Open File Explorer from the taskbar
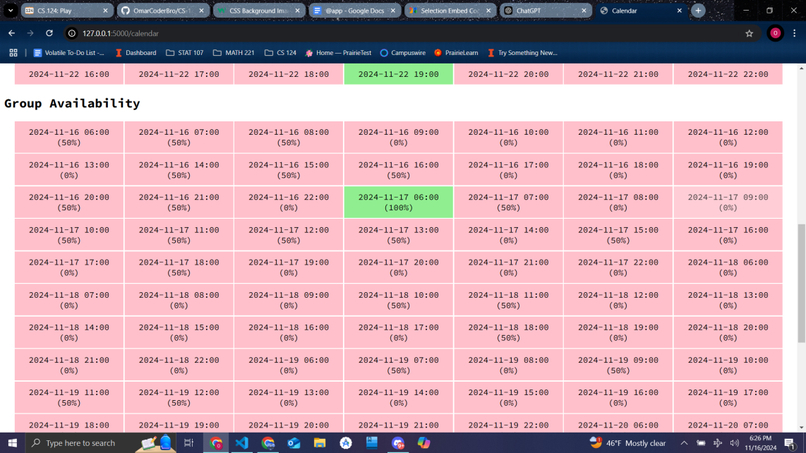 (x=320, y=443)
